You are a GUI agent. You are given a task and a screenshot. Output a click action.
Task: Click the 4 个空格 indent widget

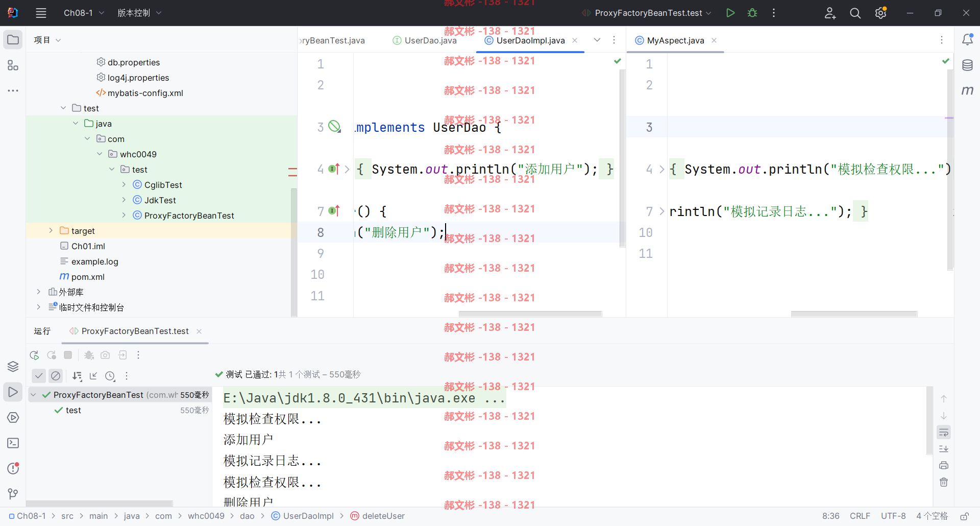[932, 516]
